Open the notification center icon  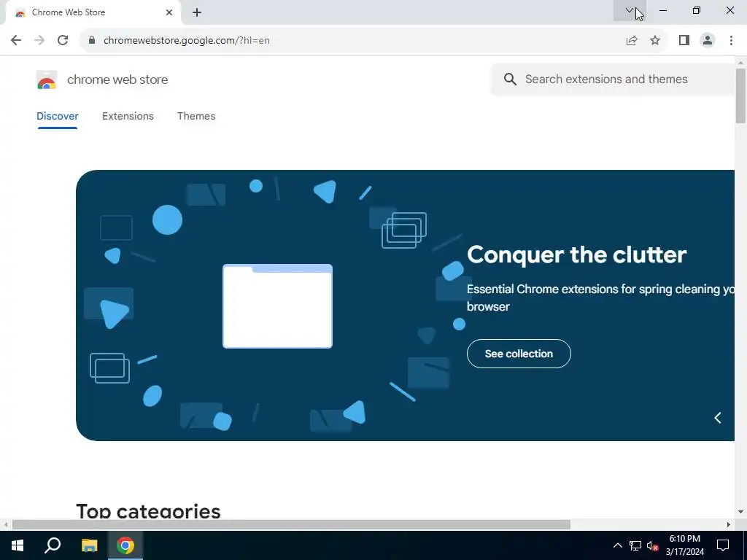(723, 545)
